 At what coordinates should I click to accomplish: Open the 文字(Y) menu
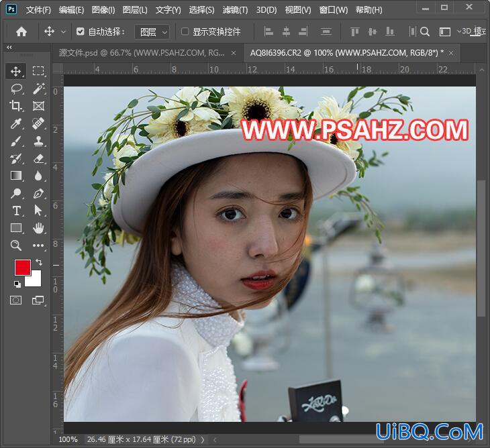pyautogui.click(x=168, y=10)
